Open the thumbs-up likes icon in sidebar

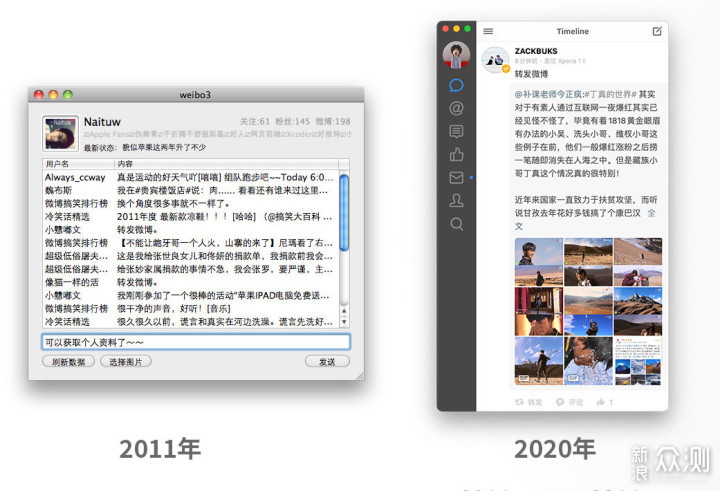pyautogui.click(x=456, y=154)
